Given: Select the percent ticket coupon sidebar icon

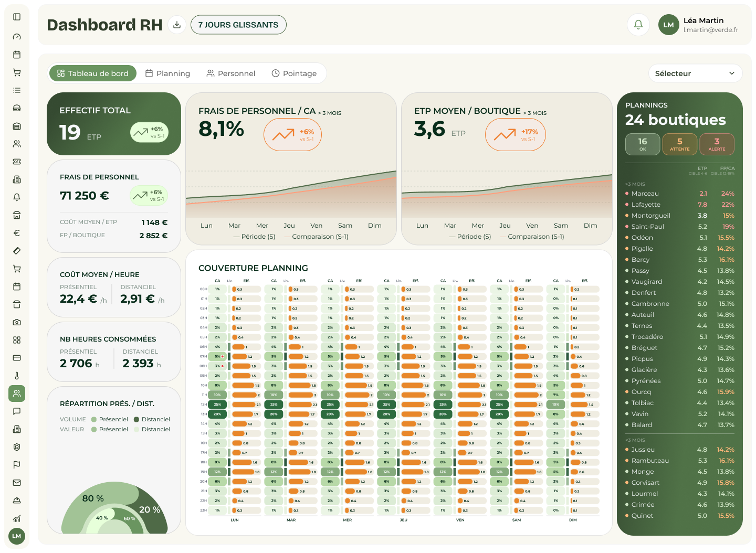Looking at the screenshot, I should (x=17, y=162).
